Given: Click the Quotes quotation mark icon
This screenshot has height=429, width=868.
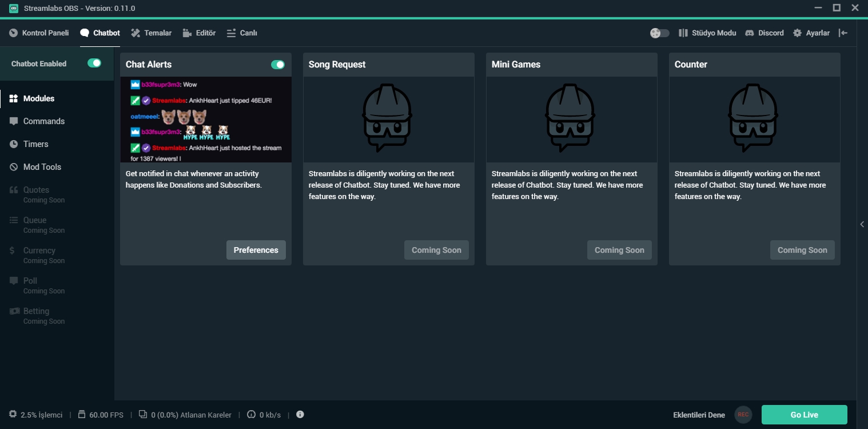Looking at the screenshot, I should pos(14,190).
